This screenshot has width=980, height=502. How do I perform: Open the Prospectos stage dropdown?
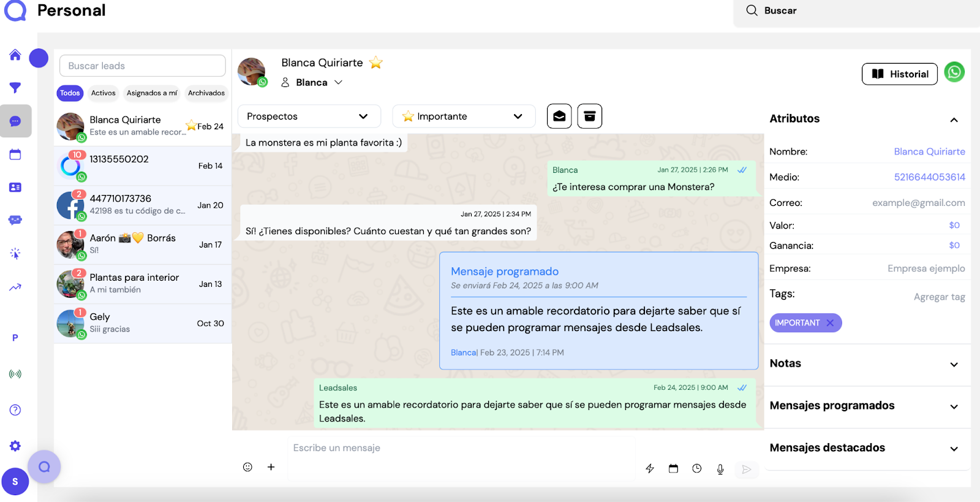(309, 116)
